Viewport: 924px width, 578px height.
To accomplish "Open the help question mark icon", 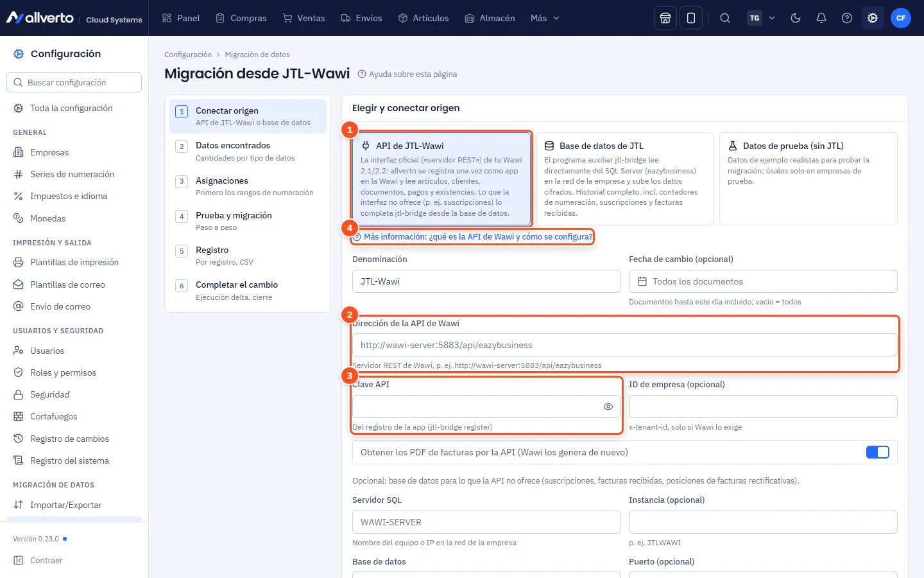I will [x=847, y=18].
